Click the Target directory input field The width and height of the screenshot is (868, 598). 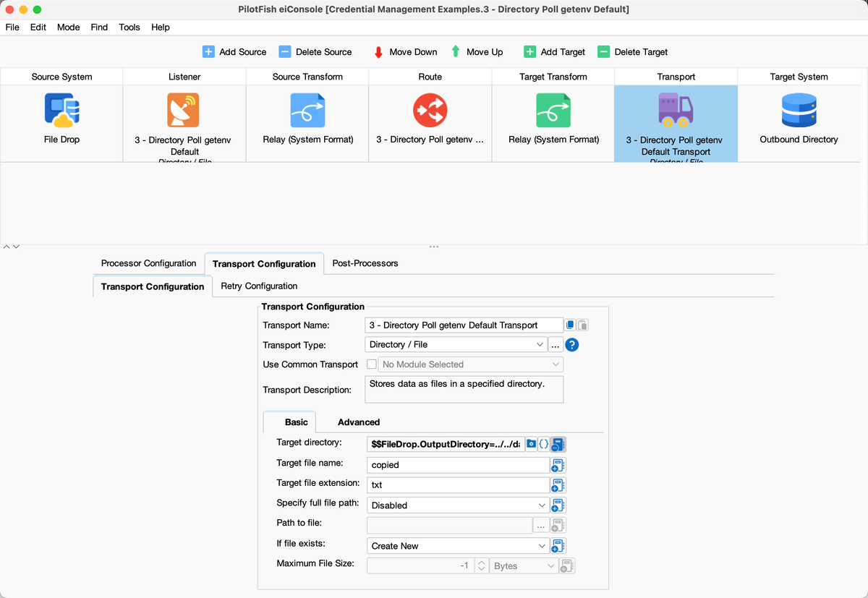pyautogui.click(x=446, y=444)
